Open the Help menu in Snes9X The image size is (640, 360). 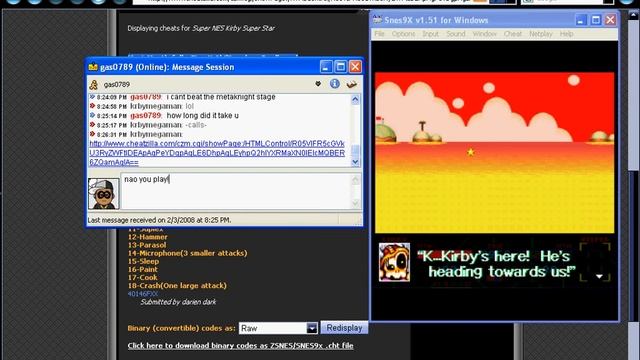(x=566, y=34)
